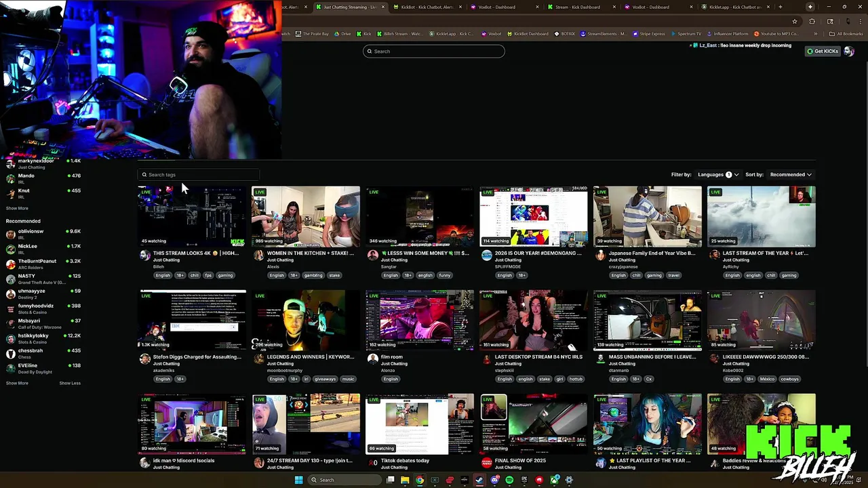Click the 'cowboys' tag under Kobe0802 stream
Screen dimensions: 868x488
(789, 379)
